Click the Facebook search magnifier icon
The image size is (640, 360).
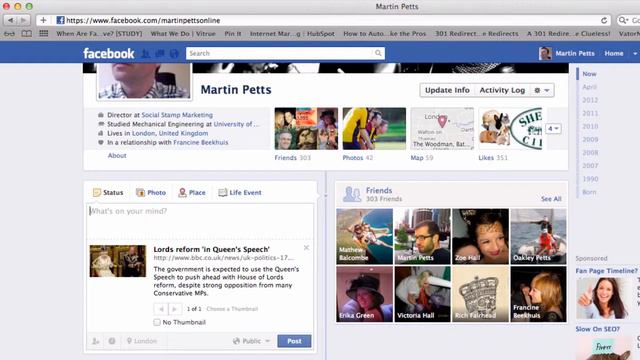[x=378, y=53]
